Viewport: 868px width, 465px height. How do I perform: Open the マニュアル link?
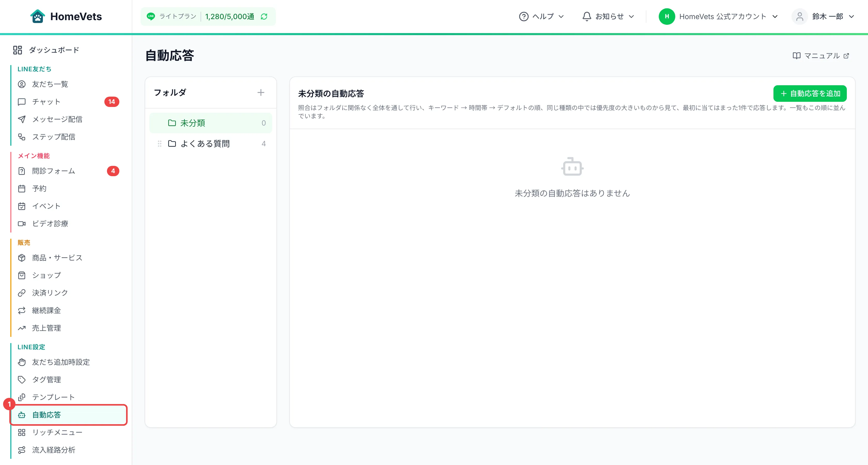pyautogui.click(x=820, y=56)
